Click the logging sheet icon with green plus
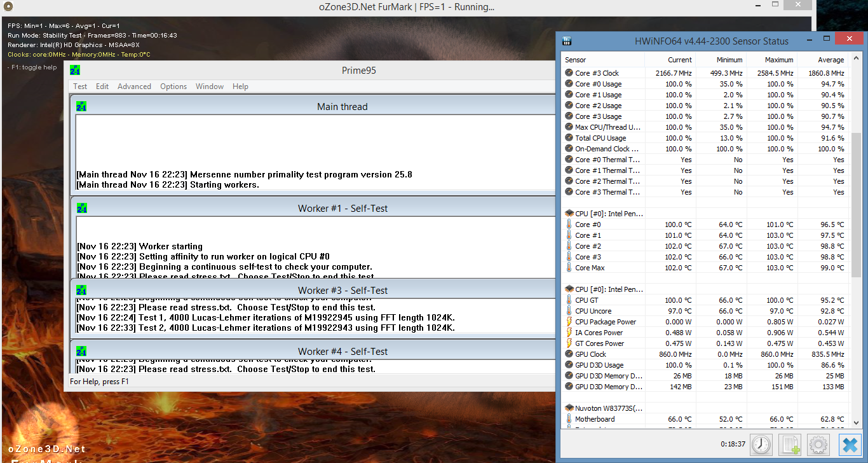Viewport: 868px width, 463px height. pyautogui.click(x=789, y=445)
